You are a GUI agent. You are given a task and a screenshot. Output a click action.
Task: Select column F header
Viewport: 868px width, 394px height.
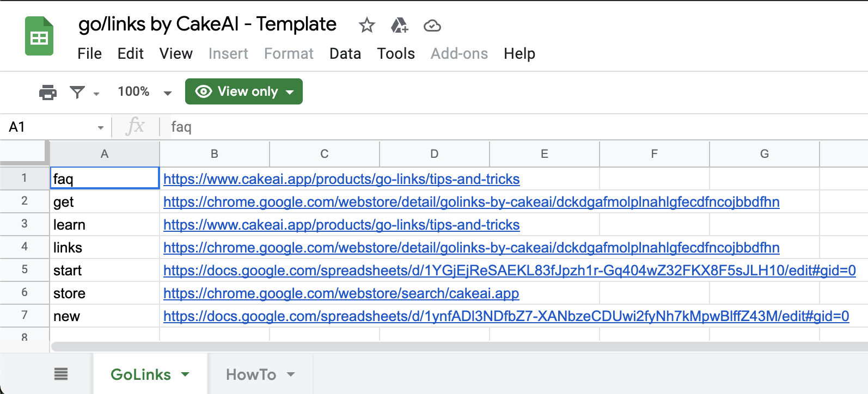[655, 154]
